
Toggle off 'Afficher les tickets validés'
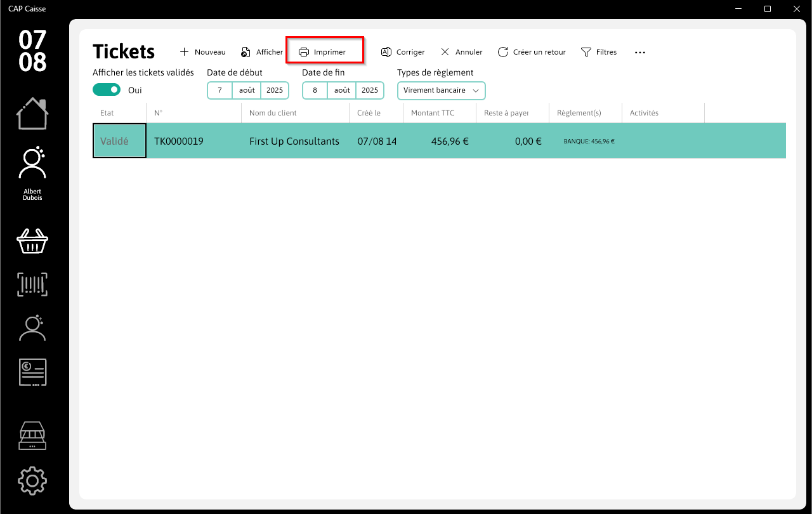[x=107, y=90]
